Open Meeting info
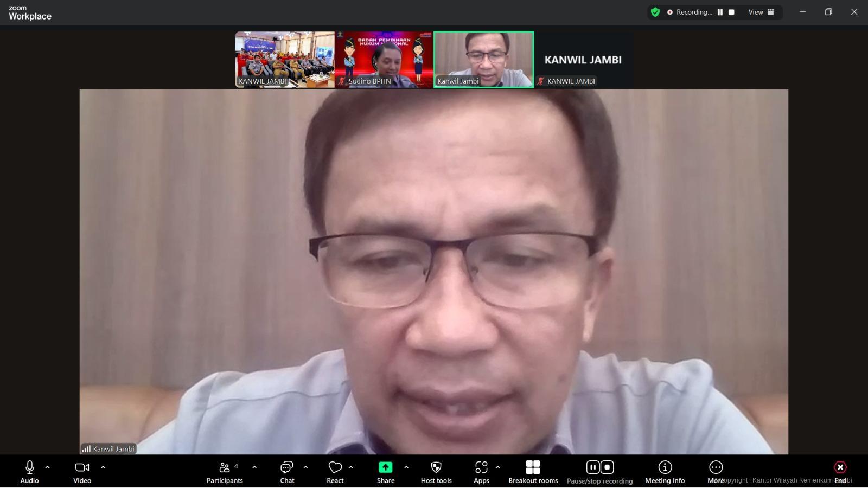This screenshot has height=488, width=868. pyautogui.click(x=665, y=472)
